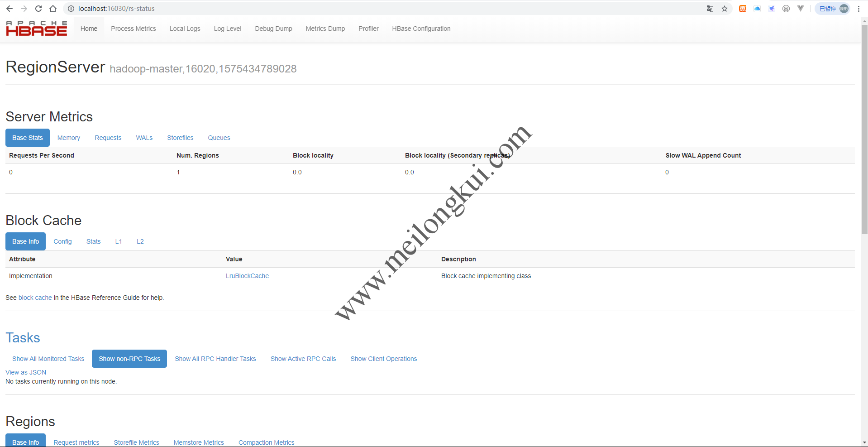Click the Apache HBase logo
This screenshot has height=447, width=868.
coord(37,28)
